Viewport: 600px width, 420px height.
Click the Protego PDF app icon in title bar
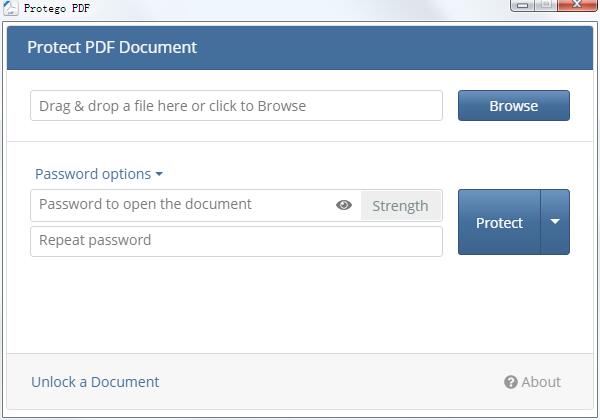tap(11, 7)
